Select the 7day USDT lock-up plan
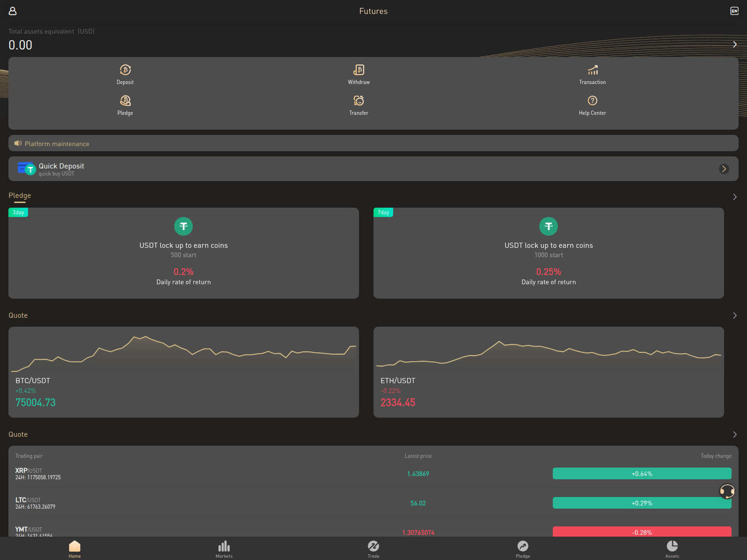 pyautogui.click(x=549, y=253)
